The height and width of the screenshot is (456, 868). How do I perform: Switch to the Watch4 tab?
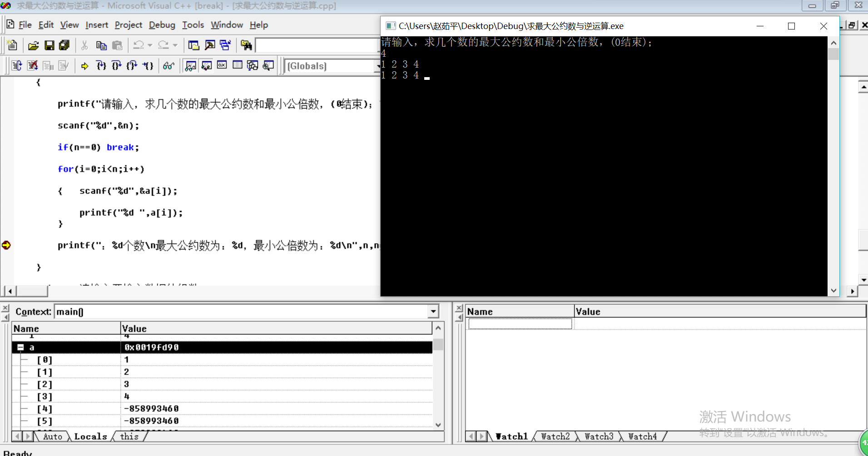pos(642,436)
